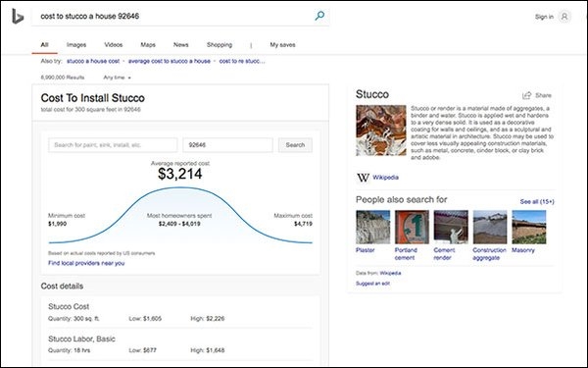Click the Sign in link

pos(544,17)
